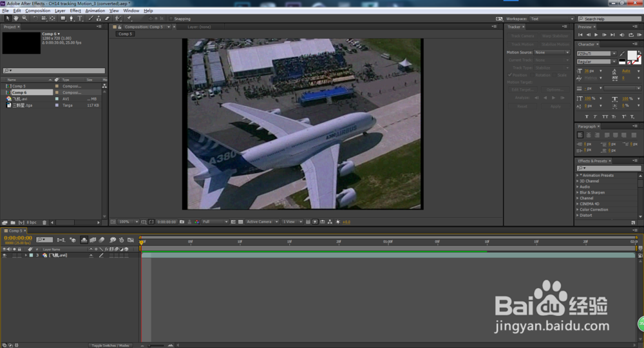Open the Graph Editor

coord(131,240)
